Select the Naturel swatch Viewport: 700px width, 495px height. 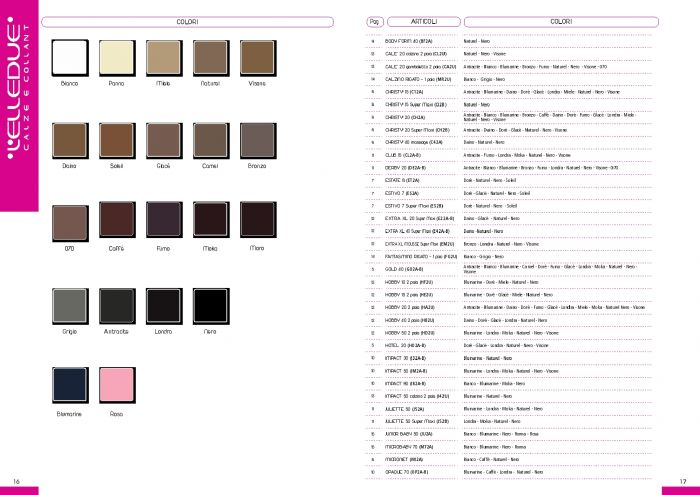[x=211, y=58]
